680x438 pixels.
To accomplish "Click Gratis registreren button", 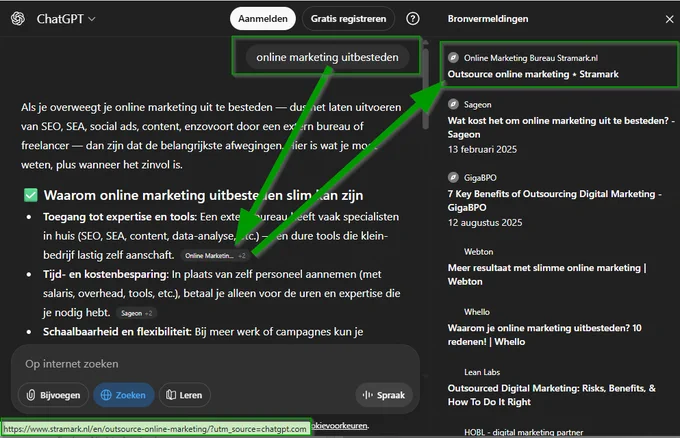I will pos(348,19).
